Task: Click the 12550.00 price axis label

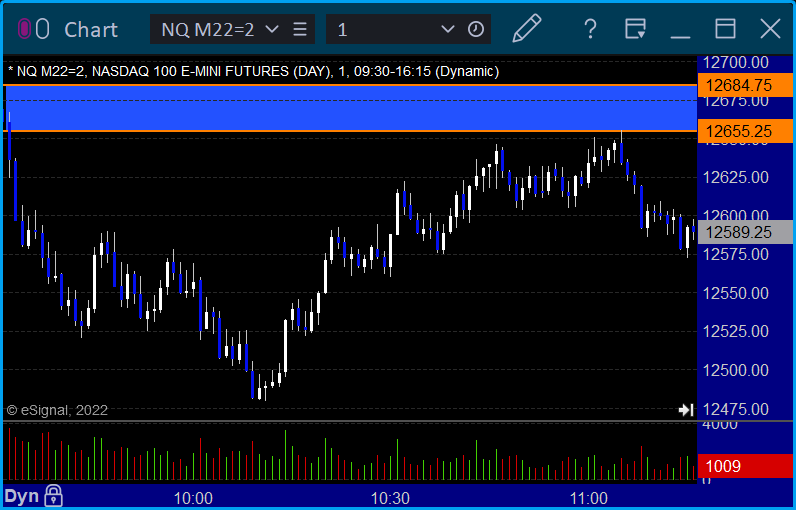Action: [735, 293]
